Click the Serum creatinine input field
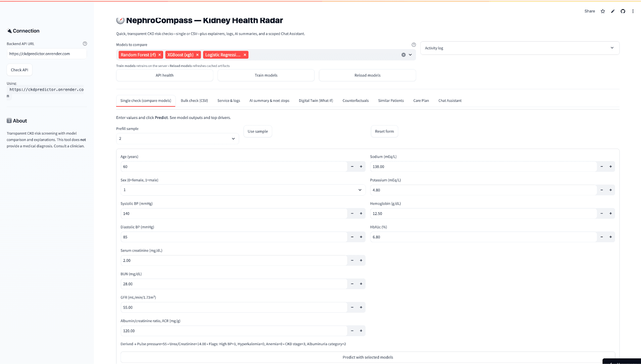This screenshot has width=641, height=364. pyautogui.click(x=234, y=260)
